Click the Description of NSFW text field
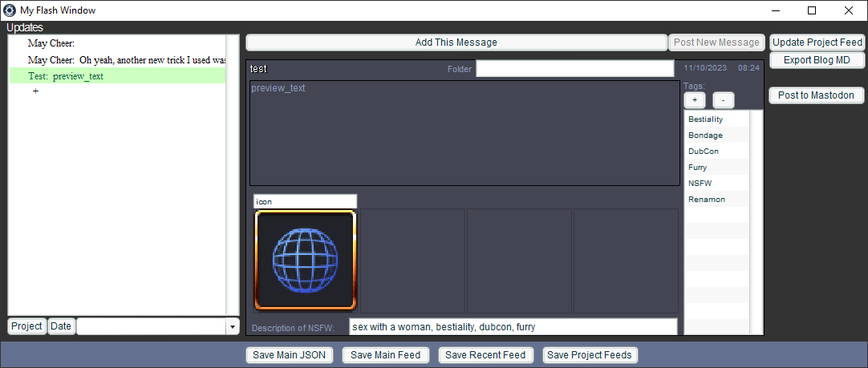 [513, 327]
